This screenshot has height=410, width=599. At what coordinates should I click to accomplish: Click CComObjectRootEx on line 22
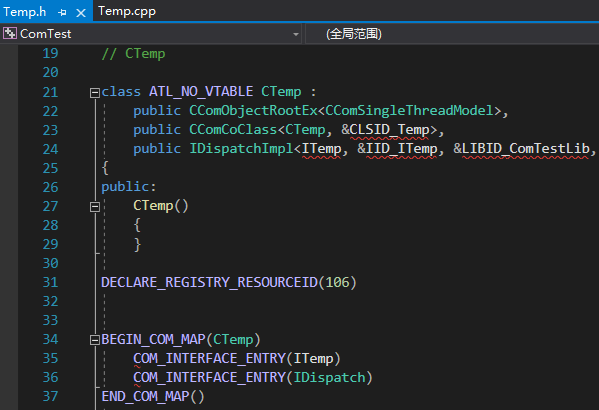(x=253, y=111)
